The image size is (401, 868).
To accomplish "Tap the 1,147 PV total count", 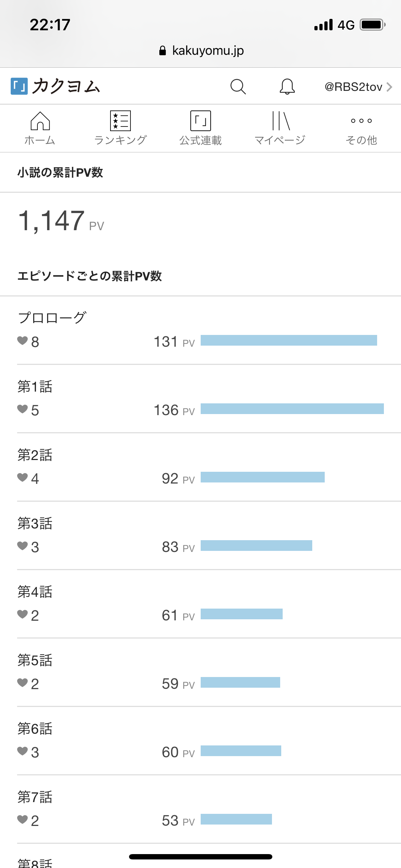I will click(52, 221).
